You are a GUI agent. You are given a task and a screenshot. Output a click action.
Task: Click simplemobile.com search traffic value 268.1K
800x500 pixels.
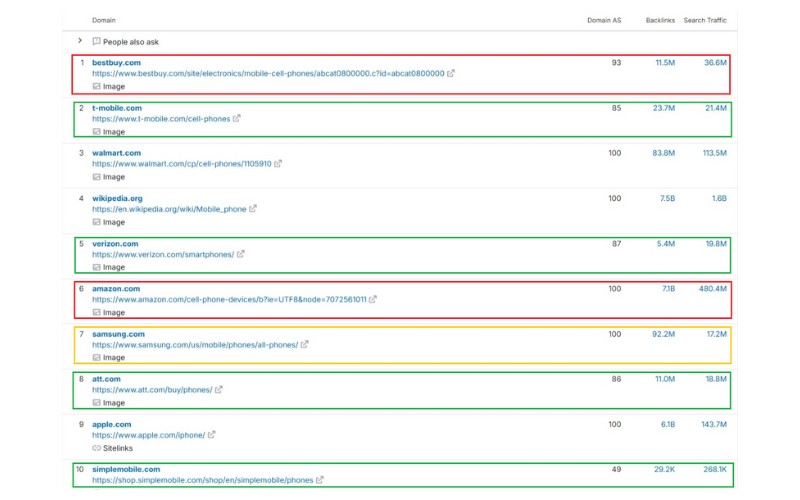(x=715, y=469)
